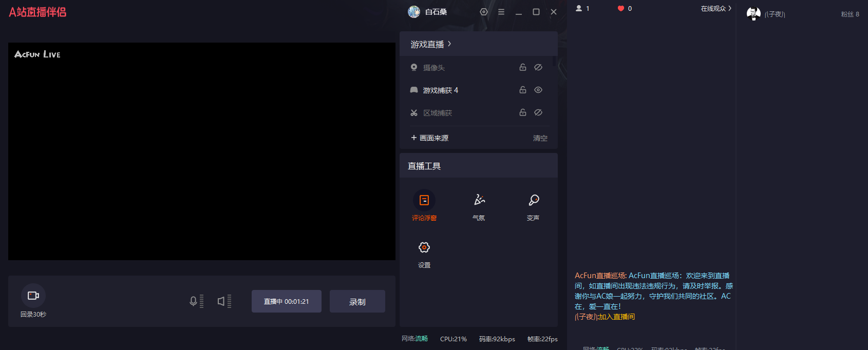Image resolution: width=868 pixels, height=350 pixels.
Task: Mute the microphone icon
Action: (193, 301)
